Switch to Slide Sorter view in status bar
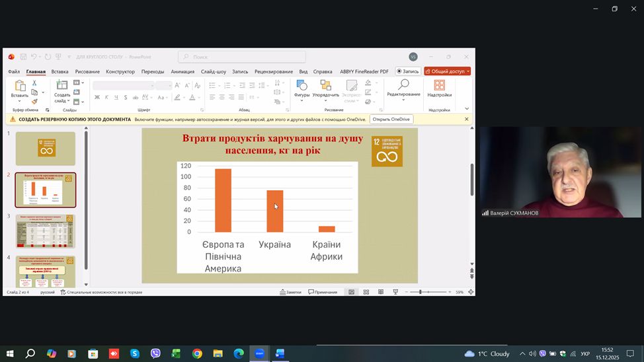 point(366,292)
